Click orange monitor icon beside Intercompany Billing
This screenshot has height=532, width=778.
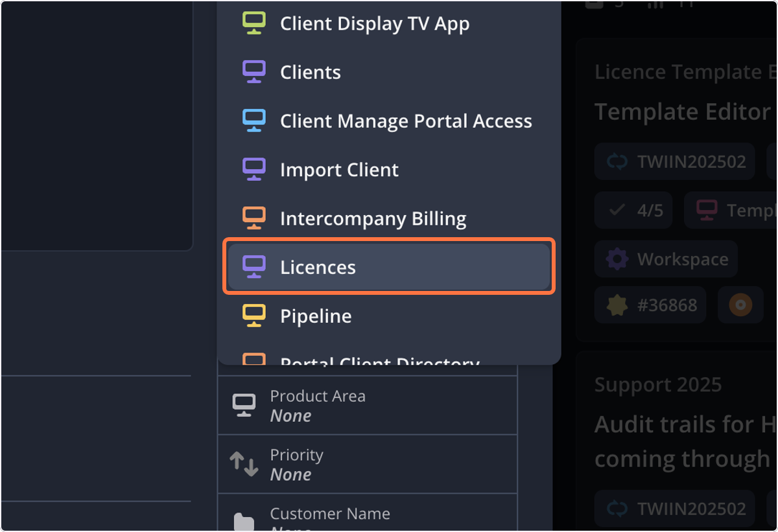pyautogui.click(x=254, y=218)
